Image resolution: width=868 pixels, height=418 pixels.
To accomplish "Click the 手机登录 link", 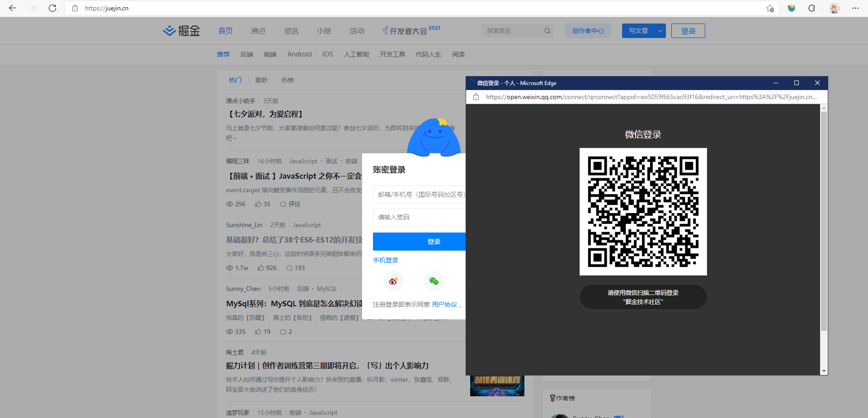I will coord(386,260).
